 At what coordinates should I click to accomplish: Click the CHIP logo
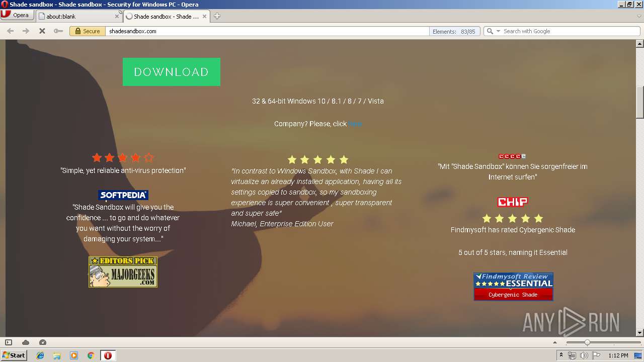tap(513, 202)
